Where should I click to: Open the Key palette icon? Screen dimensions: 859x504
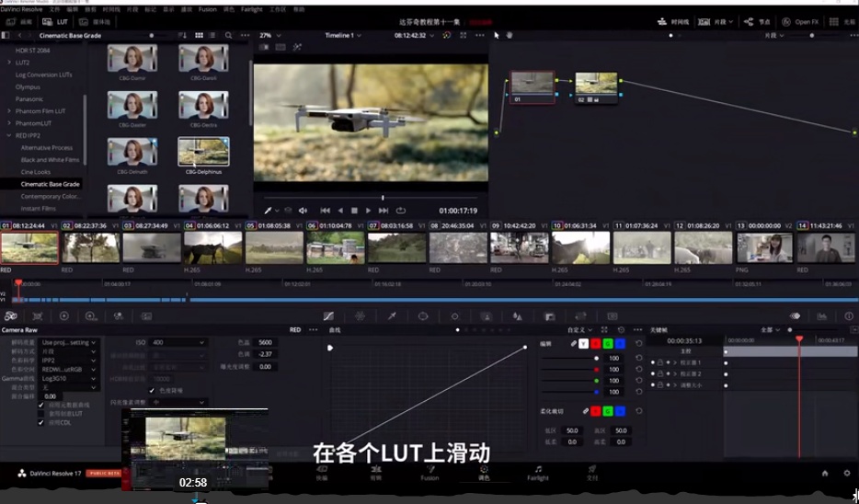pyautogui.click(x=549, y=316)
